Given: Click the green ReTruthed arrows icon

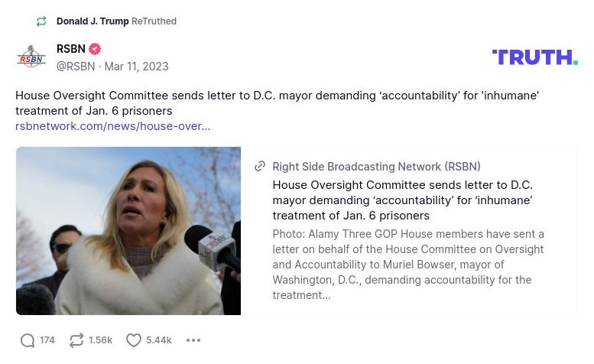Looking at the screenshot, I should pos(41,21).
